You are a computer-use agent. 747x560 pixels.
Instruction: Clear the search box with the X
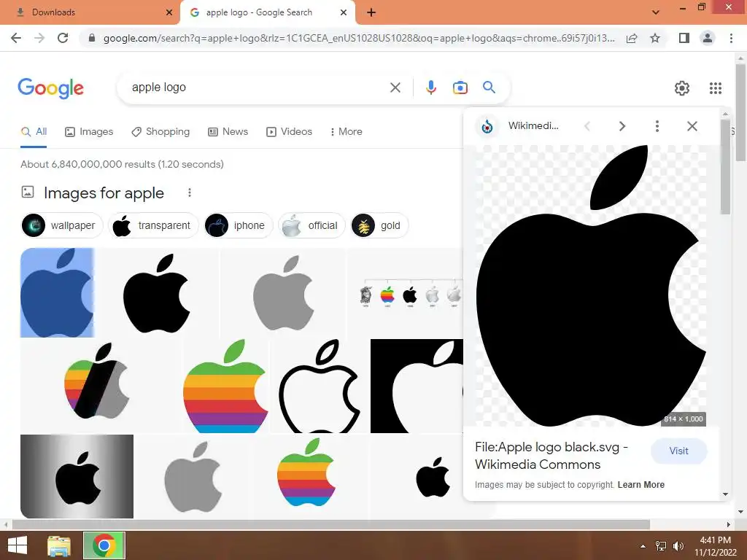pyautogui.click(x=395, y=87)
